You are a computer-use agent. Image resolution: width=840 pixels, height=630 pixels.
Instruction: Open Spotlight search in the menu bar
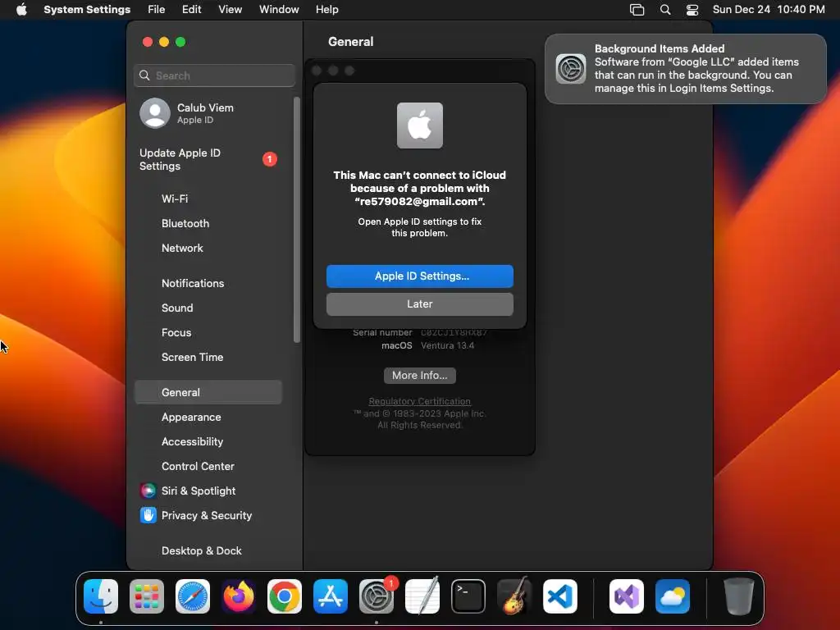[x=664, y=10]
